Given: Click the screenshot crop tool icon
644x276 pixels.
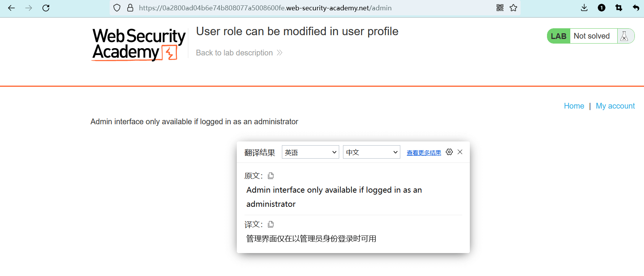Looking at the screenshot, I should pos(619,8).
